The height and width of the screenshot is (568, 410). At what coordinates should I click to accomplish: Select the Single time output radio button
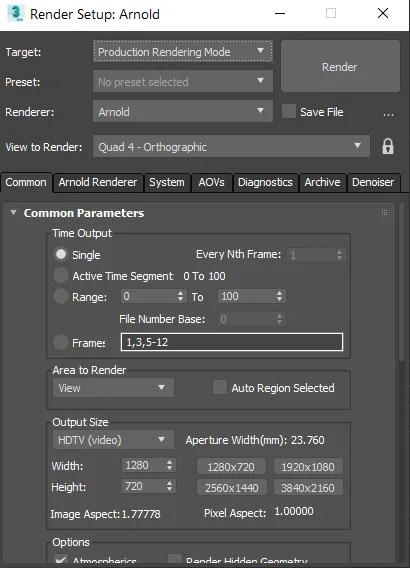click(61, 254)
